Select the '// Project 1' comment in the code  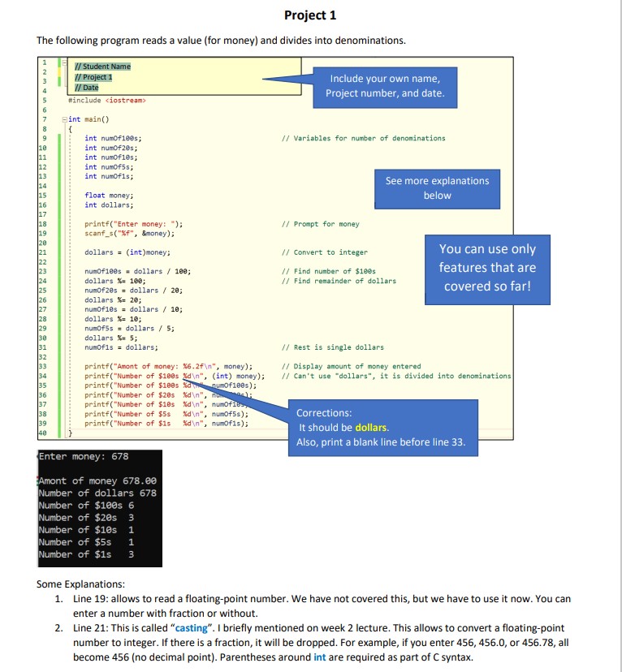coord(93,77)
